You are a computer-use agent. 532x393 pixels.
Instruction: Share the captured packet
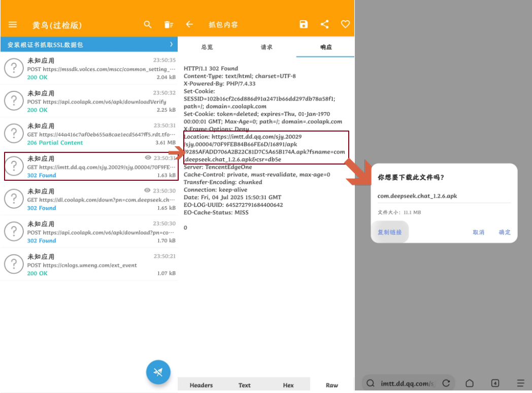pyautogui.click(x=325, y=24)
